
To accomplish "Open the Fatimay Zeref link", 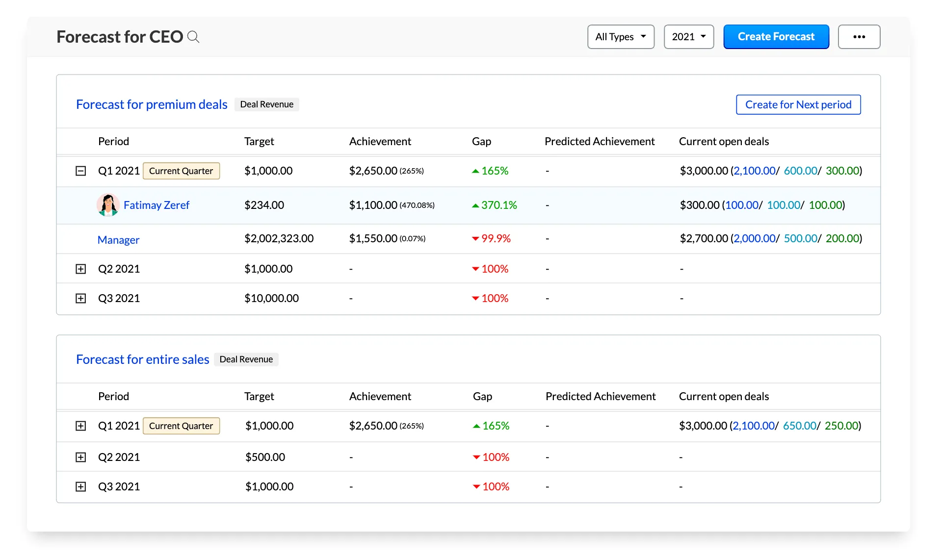I will (x=157, y=205).
